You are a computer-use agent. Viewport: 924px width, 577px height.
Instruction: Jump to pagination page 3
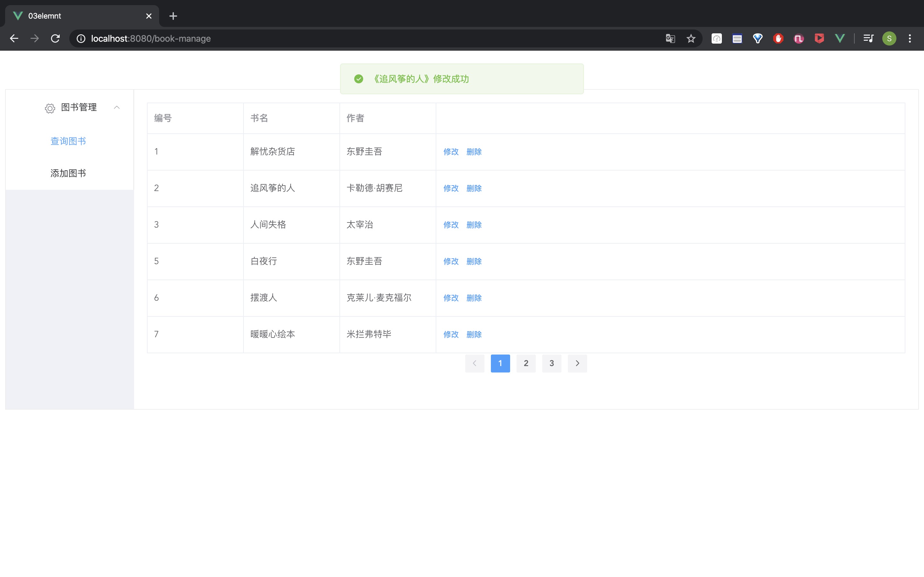click(551, 363)
